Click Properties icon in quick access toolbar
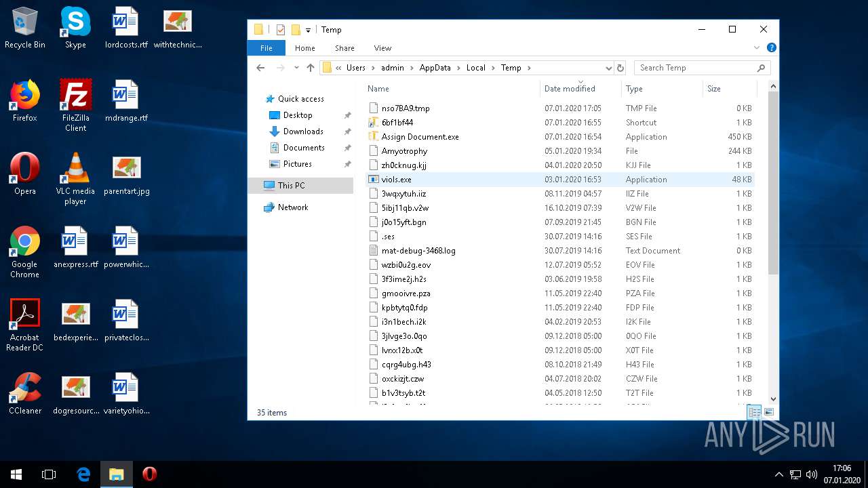The width and height of the screenshot is (868, 488). (x=281, y=30)
